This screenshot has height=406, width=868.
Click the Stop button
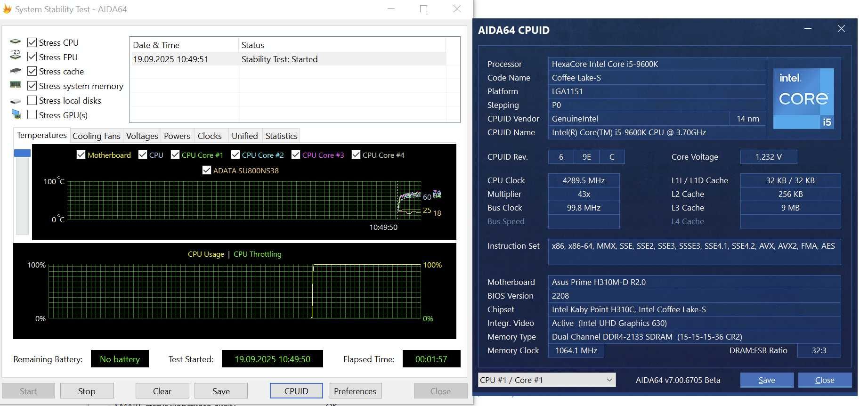(x=87, y=391)
